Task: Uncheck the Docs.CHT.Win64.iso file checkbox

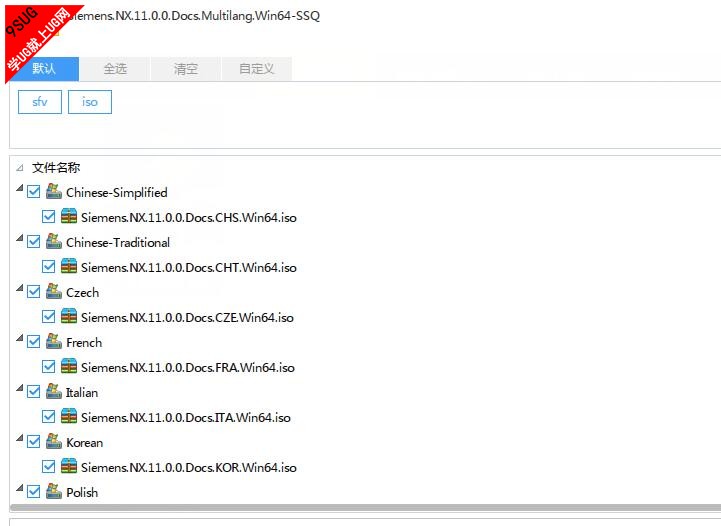Action: (x=48, y=267)
